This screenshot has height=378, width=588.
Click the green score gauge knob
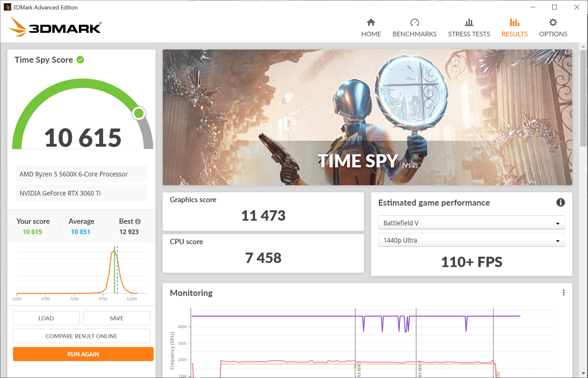tap(139, 113)
